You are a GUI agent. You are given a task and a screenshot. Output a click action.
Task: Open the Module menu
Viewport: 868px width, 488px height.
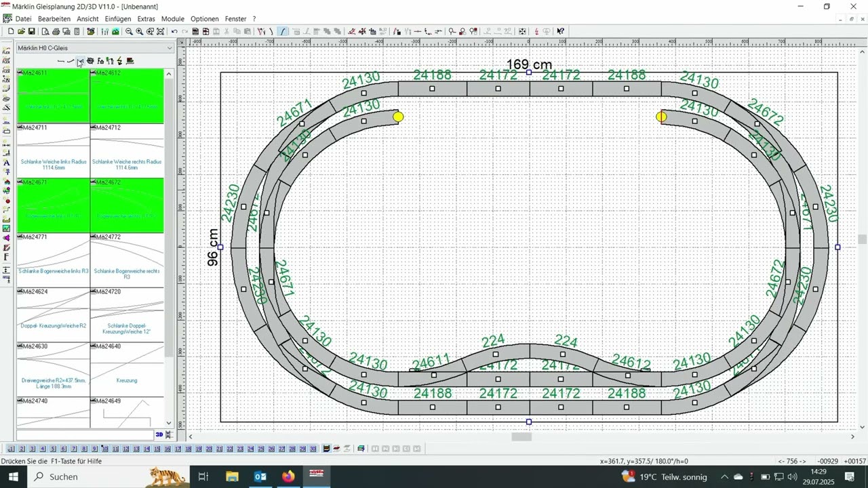point(173,19)
